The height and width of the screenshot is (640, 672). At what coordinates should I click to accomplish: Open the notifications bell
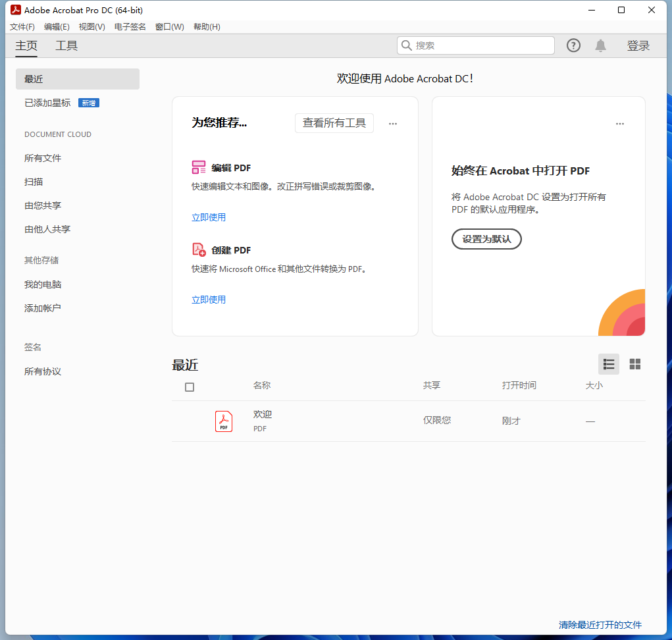coord(600,45)
